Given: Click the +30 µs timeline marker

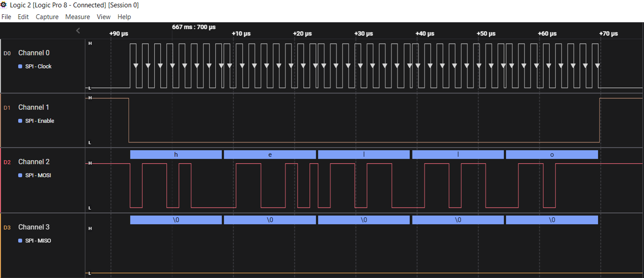Looking at the screenshot, I should [363, 34].
